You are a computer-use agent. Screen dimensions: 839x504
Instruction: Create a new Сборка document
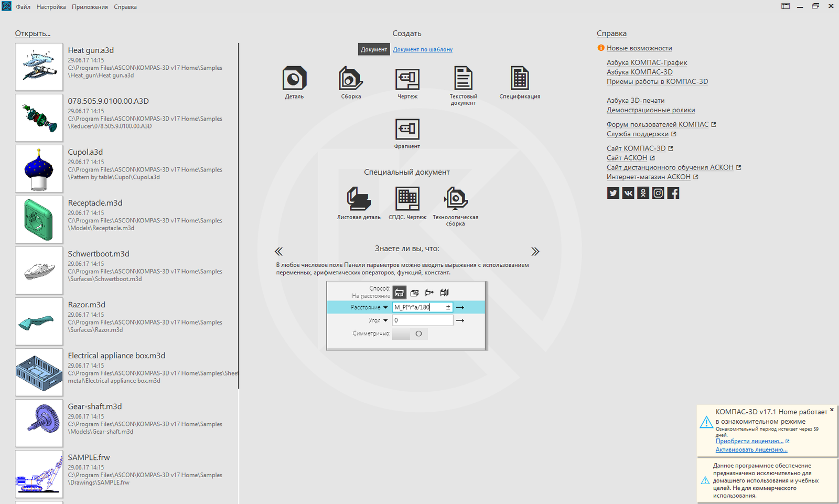(351, 79)
